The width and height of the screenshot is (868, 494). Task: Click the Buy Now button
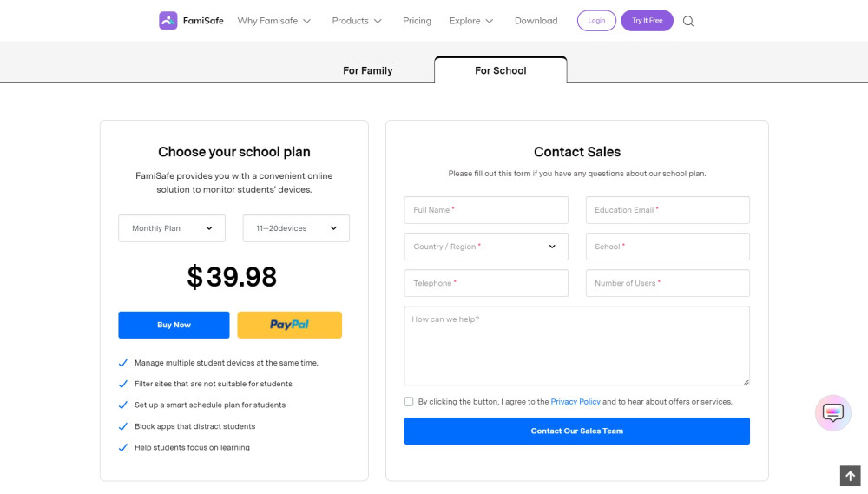(174, 325)
